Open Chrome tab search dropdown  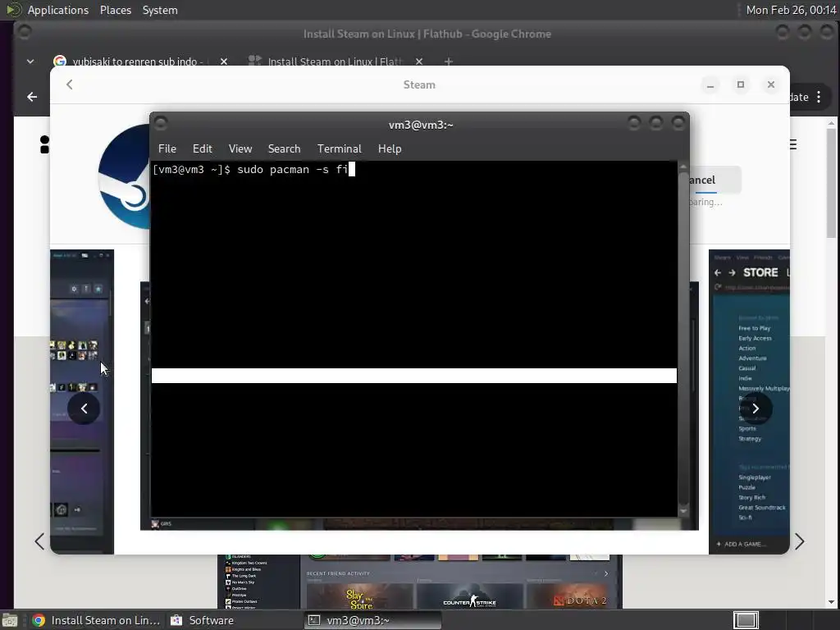(30, 62)
